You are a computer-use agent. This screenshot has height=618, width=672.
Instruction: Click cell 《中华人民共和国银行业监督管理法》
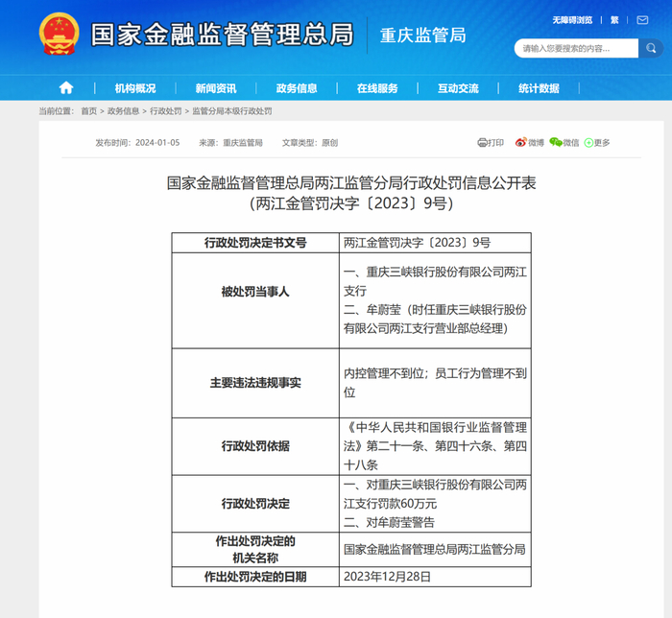tap(435, 446)
